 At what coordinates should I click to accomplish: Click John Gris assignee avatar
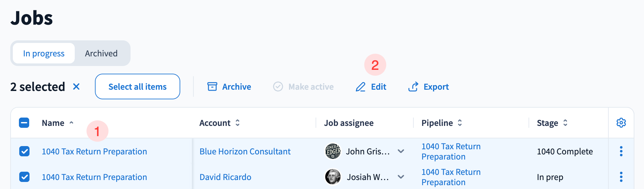point(333,151)
